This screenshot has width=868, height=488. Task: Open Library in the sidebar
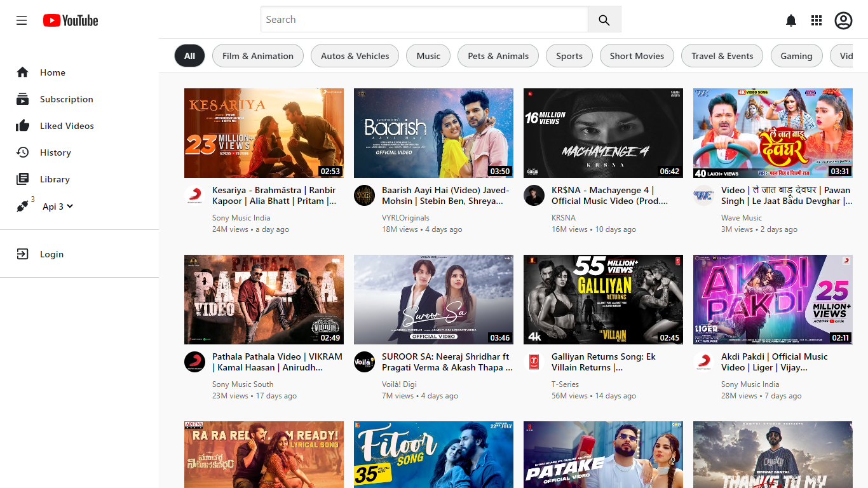(x=55, y=179)
